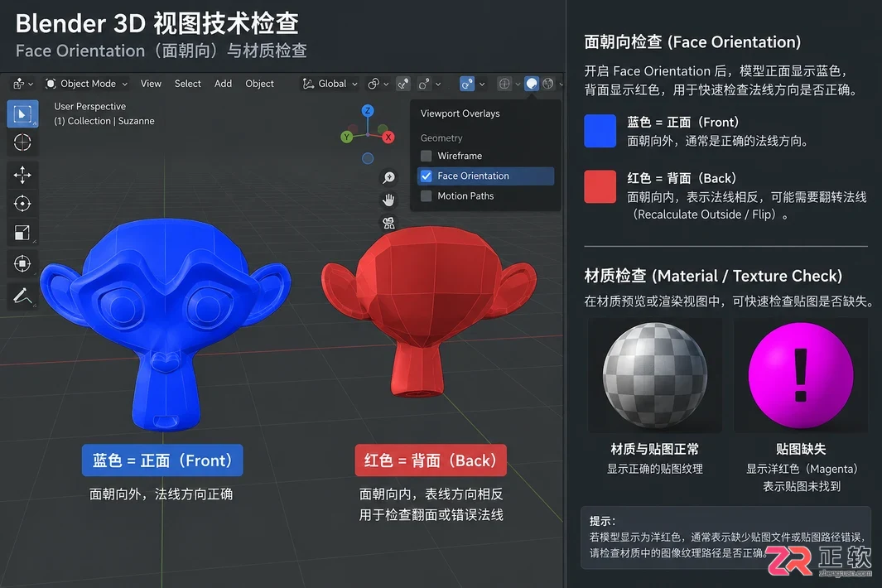Screen dimensions: 882x588
Task: Toggle the show gizmo button
Action: (467, 84)
